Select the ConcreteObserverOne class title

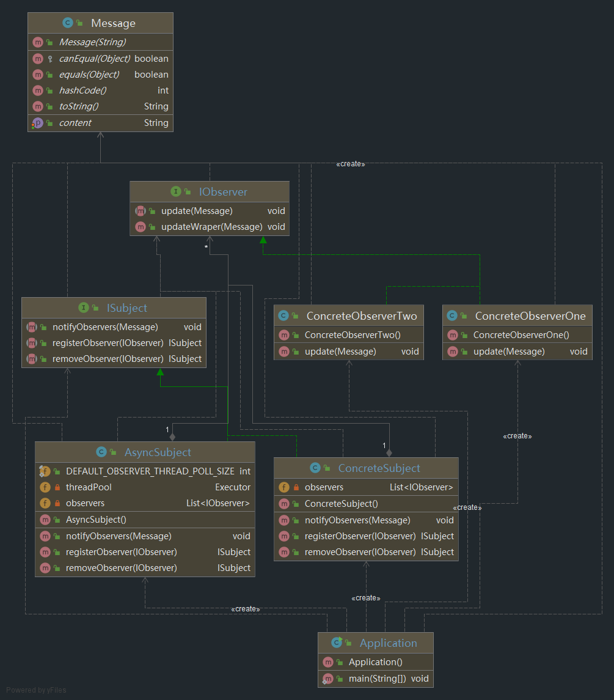[x=530, y=316]
